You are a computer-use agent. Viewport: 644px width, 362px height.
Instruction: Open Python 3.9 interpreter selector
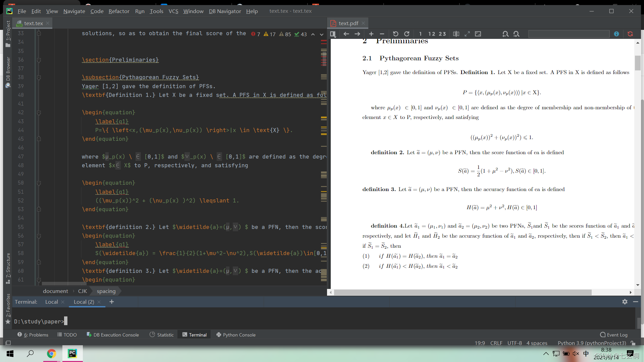(x=592, y=343)
